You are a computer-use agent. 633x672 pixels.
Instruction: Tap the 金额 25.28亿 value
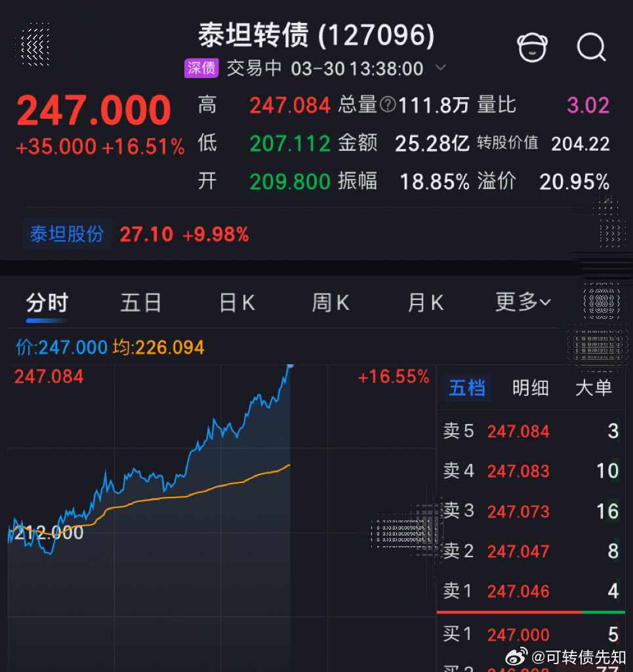tap(432, 144)
